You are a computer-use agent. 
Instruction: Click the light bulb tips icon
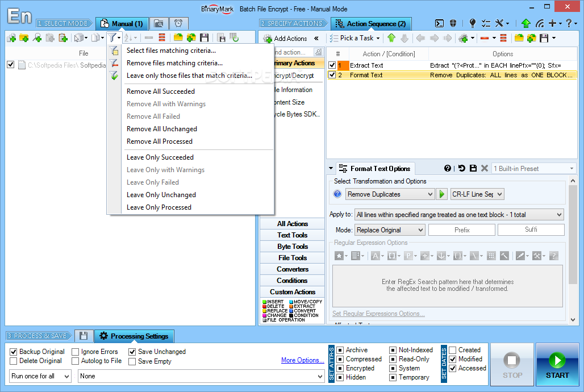472,23
